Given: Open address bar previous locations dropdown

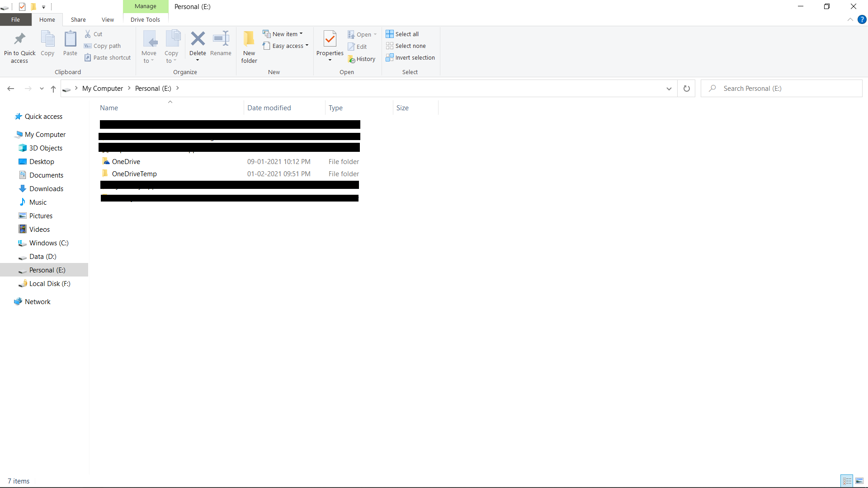Looking at the screenshot, I should point(669,89).
